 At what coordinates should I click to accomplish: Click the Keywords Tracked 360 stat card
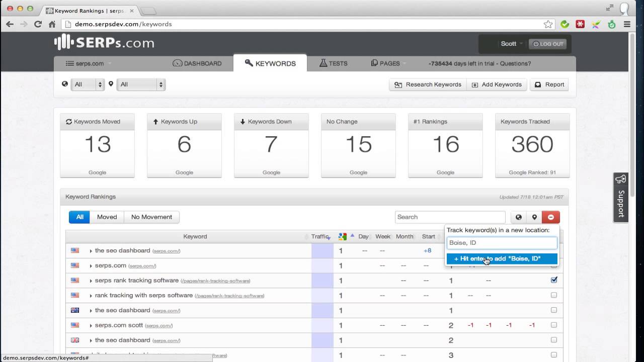coord(532,145)
